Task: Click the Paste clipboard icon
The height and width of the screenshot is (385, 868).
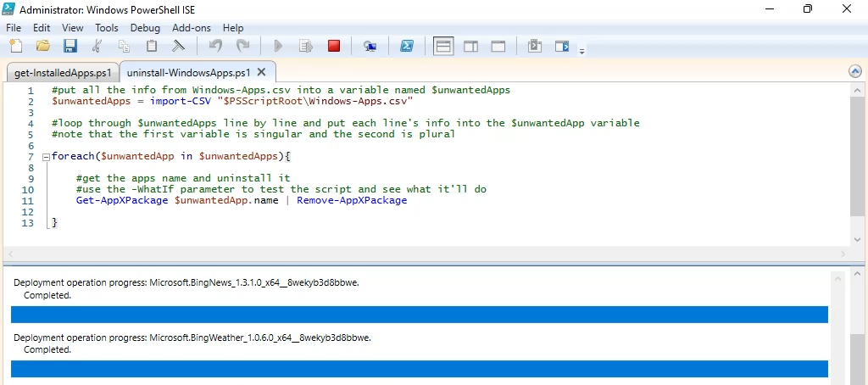Action: coord(152,46)
